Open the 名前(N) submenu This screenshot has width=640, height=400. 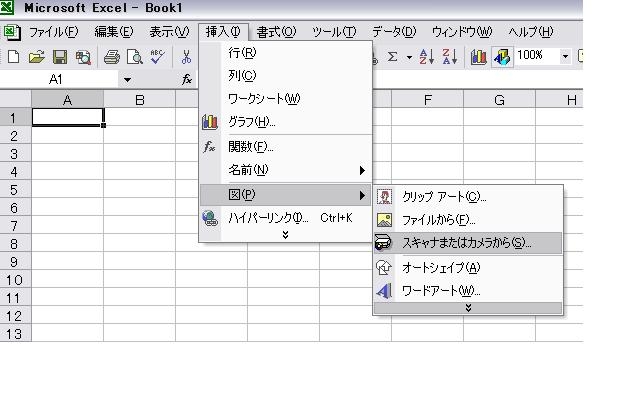tap(286, 170)
